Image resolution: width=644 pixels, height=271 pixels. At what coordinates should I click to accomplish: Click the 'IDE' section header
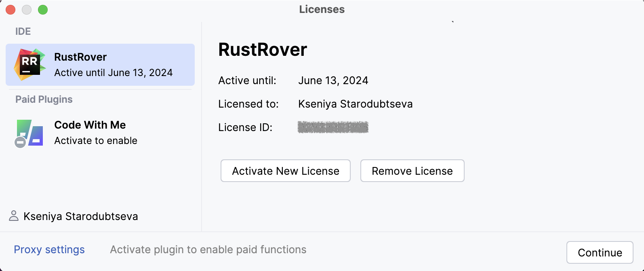[23, 32]
